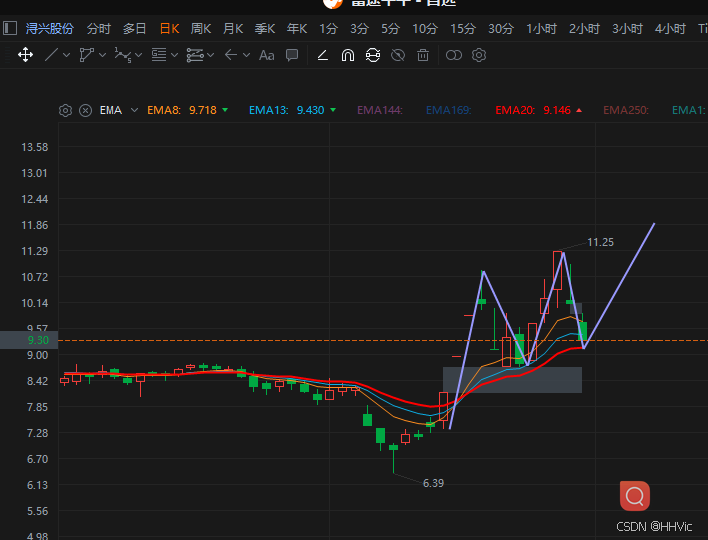Select the wave pattern drawing tool
This screenshot has height=540, width=708.
coord(122,55)
